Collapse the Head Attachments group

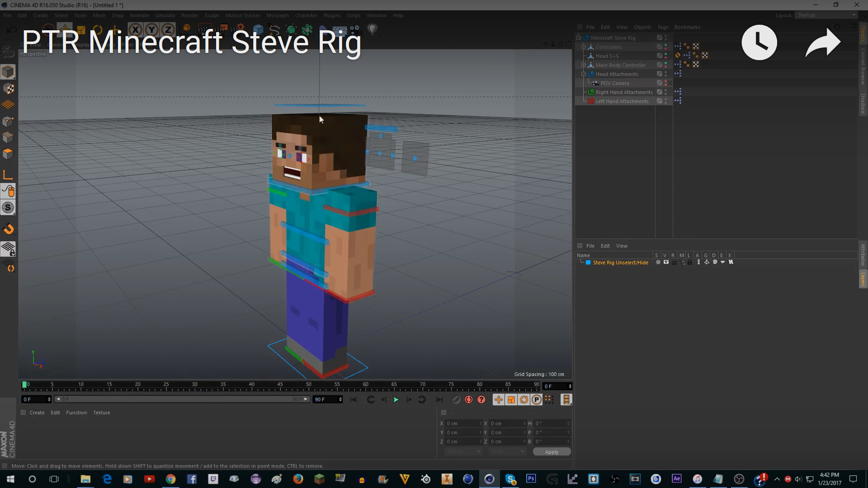pyautogui.click(x=583, y=74)
